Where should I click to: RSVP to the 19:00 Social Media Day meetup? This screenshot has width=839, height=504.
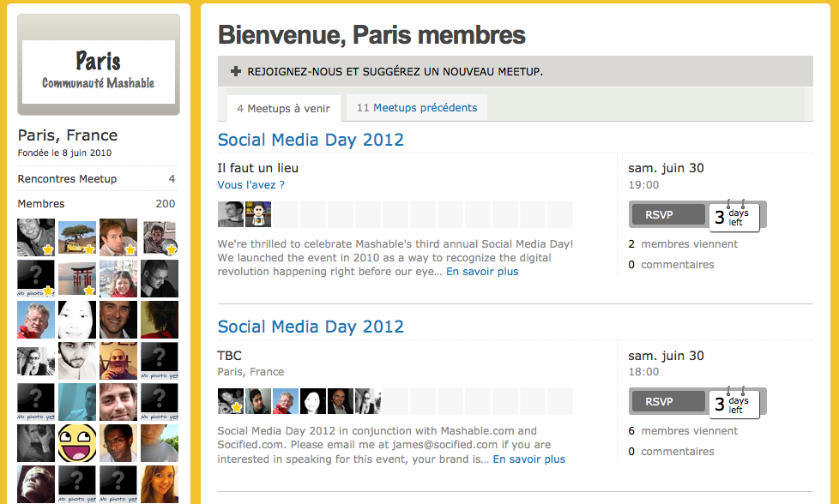pos(668,214)
